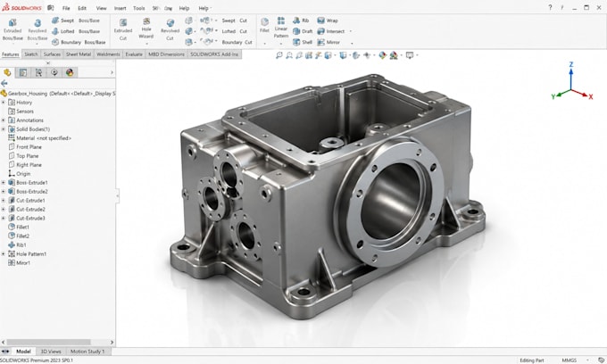Open the Hole Wizard tool

[x=146, y=29]
